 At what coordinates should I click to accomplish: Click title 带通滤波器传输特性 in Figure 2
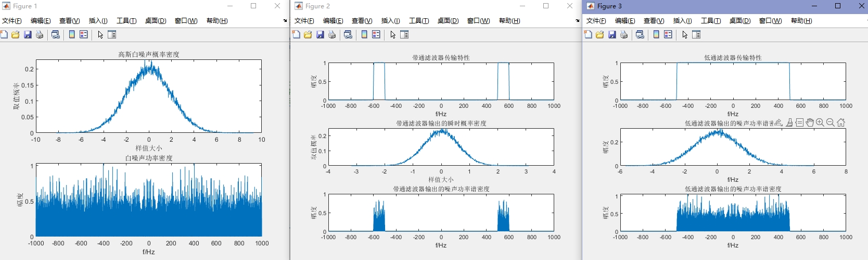coord(441,57)
